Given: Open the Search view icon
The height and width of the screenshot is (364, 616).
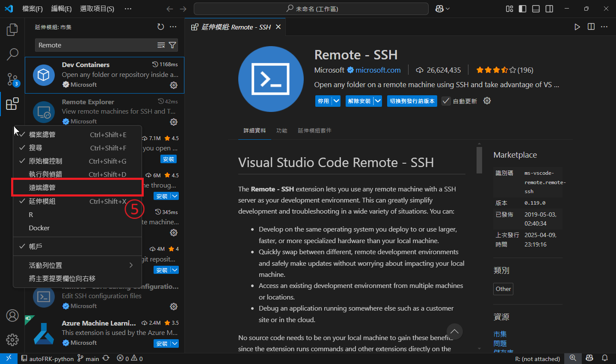Looking at the screenshot, I should click(12, 54).
